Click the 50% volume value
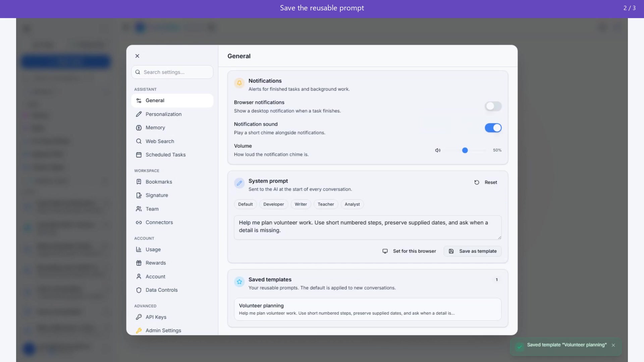The height and width of the screenshot is (362, 644). click(497, 150)
